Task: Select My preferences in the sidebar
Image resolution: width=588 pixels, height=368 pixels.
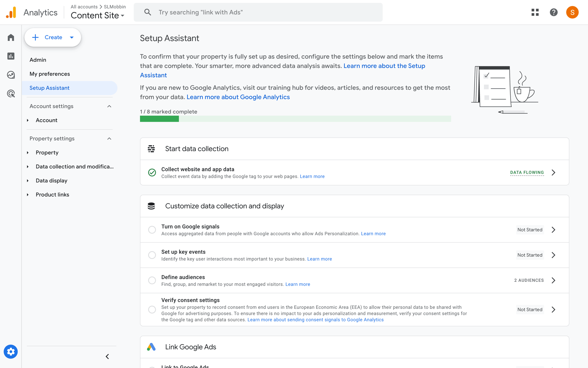Action: [50, 74]
